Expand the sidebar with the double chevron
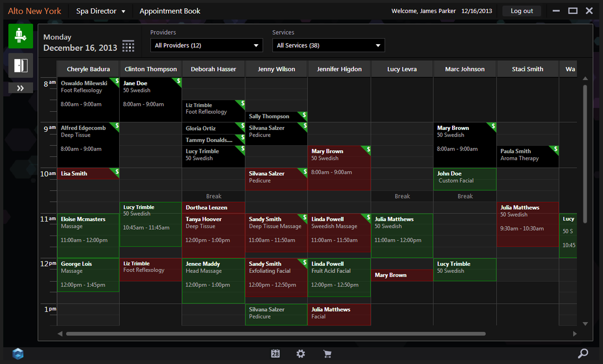This screenshot has width=603, height=364. (x=21, y=88)
